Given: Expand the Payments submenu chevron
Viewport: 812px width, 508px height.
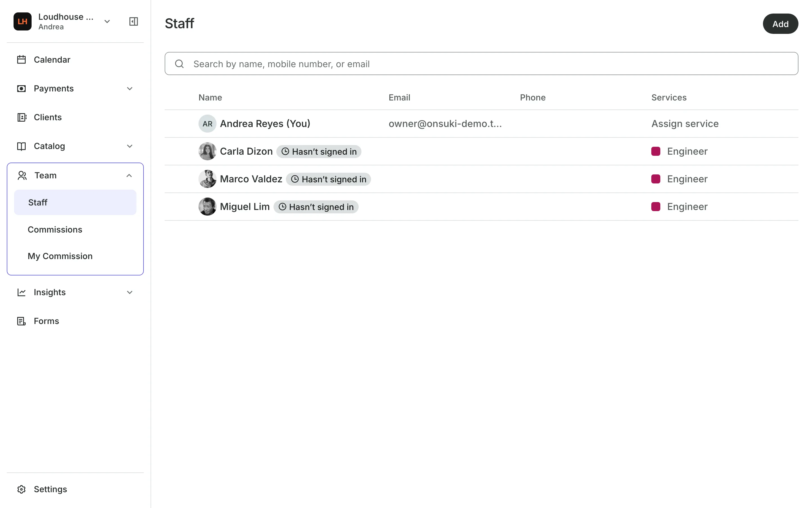Looking at the screenshot, I should 129,89.
